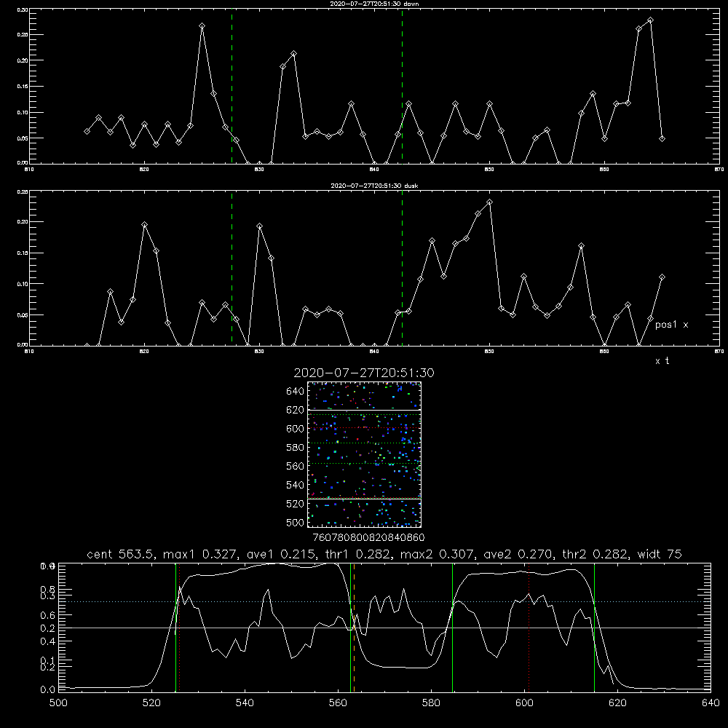Image resolution: width=728 pixels, height=728 pixels.
Task: Click the green solid line near 525 in the bottom plot
Action: (175, 628)
